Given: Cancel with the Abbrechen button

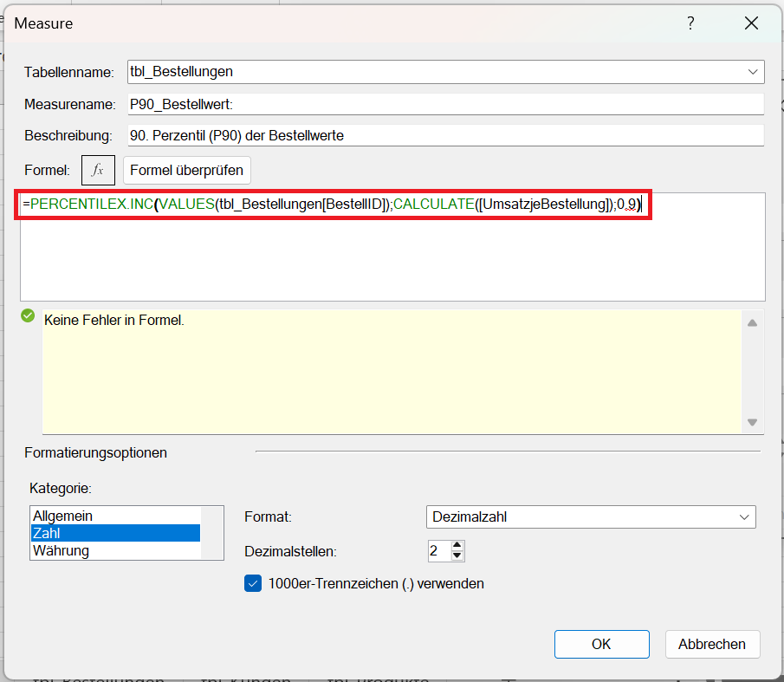Looking at the screenshot, I should click(712, 644).
